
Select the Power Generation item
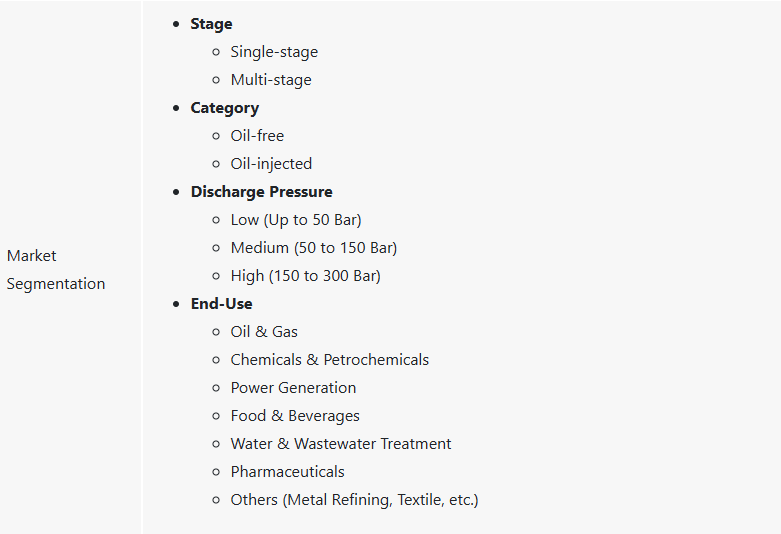coord(293,388)
